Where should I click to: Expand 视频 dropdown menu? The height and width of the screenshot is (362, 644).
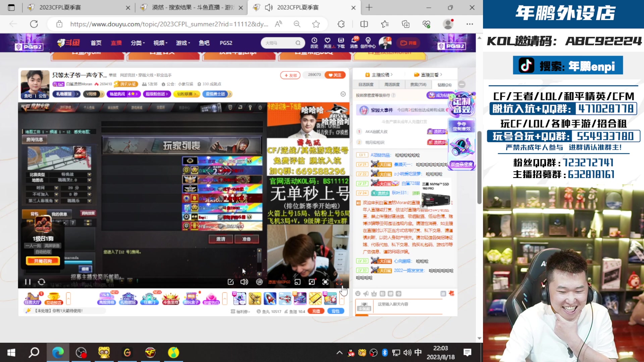tap(160, 43)
